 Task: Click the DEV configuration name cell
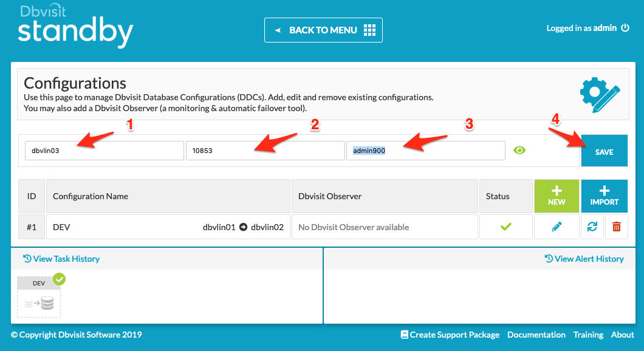pos(168,227)
